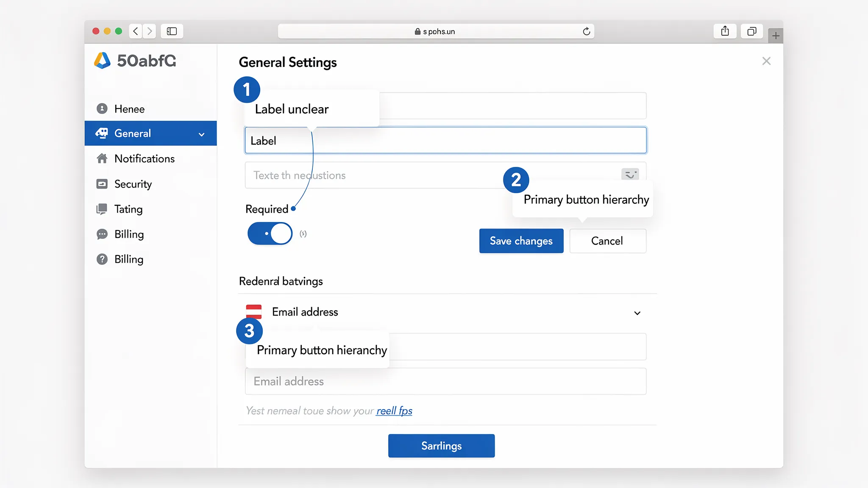Click the question mark icon next to second Billing
868x488 pixels.
point(102,259)
